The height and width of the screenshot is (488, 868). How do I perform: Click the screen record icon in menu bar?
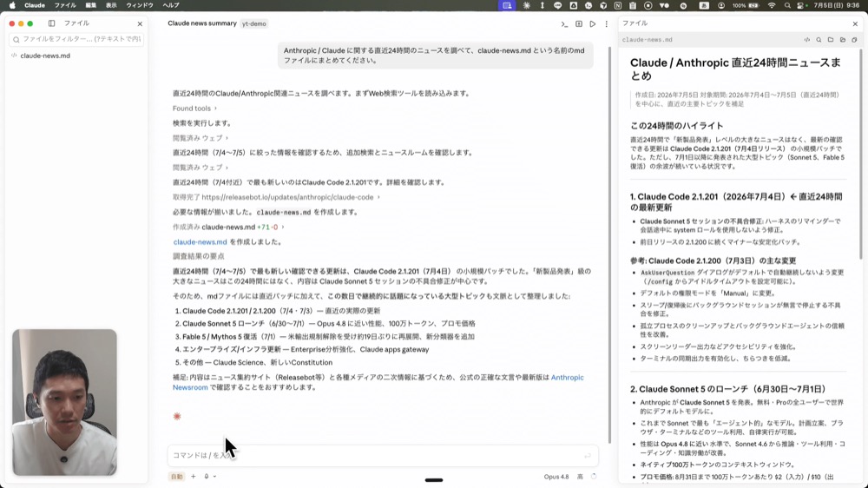click(648, 5)
